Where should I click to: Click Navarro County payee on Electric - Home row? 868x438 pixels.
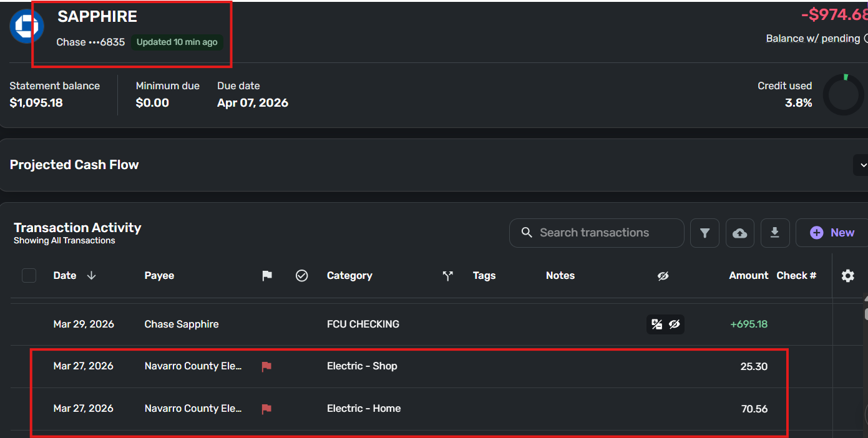(193, 409)
